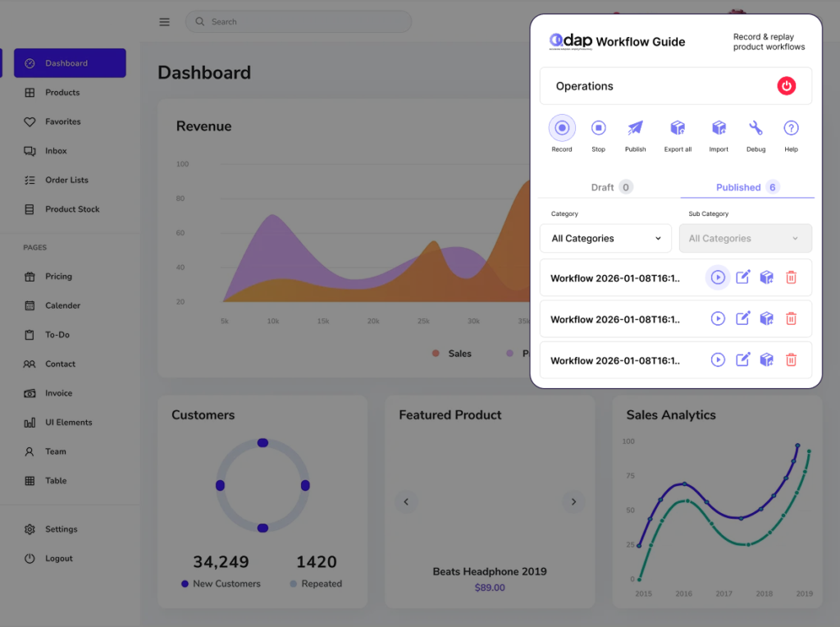Toggle the red power button in Operations
Screen dimensions: 840x627
point(786,86)
